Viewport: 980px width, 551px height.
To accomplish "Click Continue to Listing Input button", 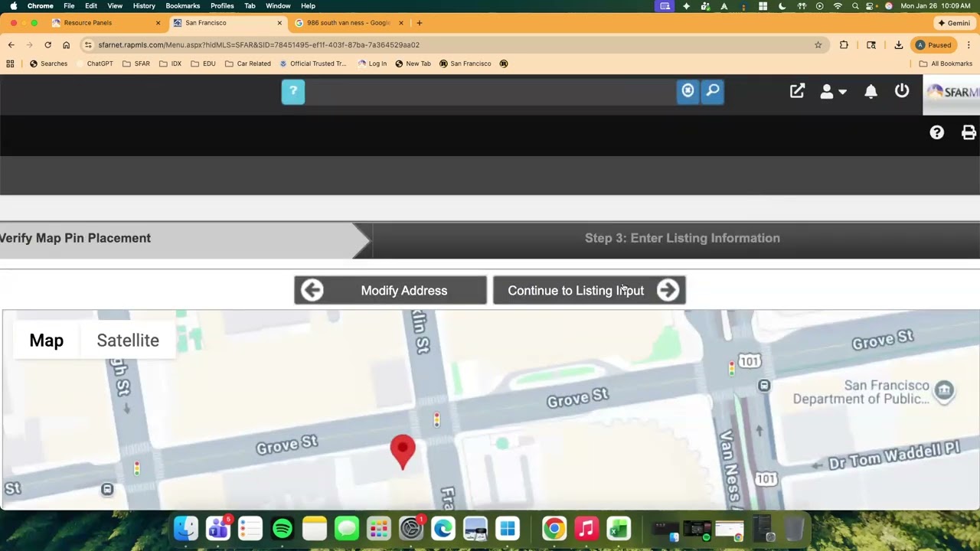I will coord(589,290).
